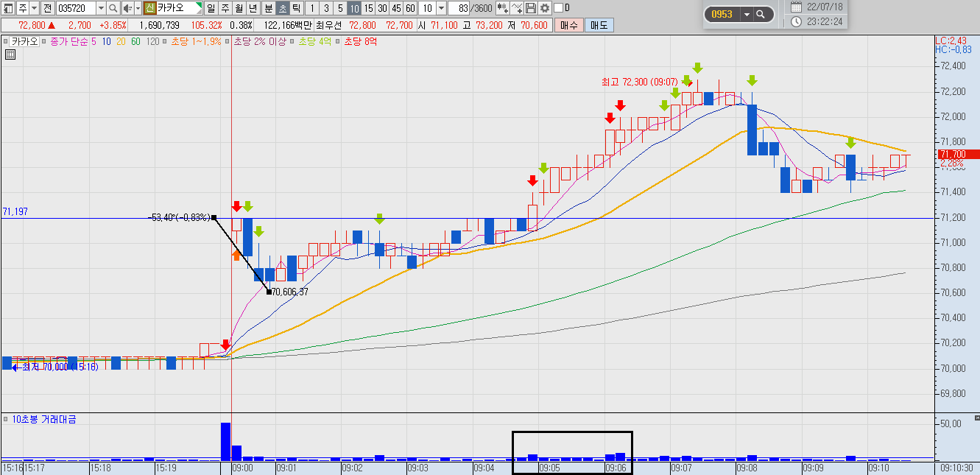Expand the 0953 screen number dropdown arrow
The width and height of the screenshot is (980, 475).
tap(747, 14)
